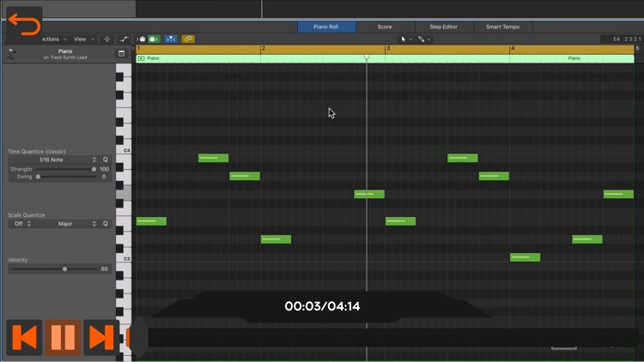Toggle the MIDI In button

coord(142,39)
